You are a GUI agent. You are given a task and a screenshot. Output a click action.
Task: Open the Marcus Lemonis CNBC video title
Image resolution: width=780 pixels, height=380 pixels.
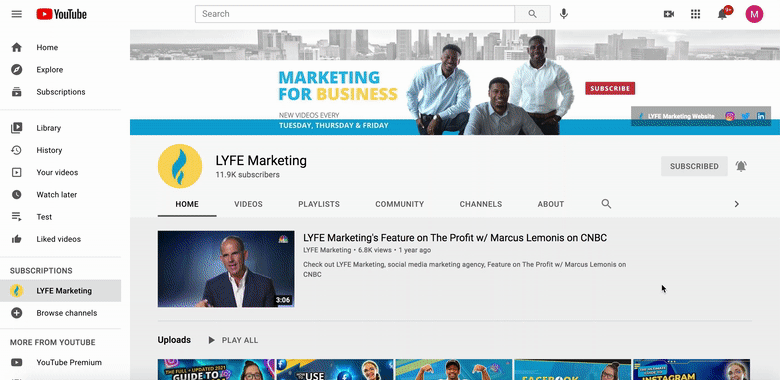click(455, 238)
